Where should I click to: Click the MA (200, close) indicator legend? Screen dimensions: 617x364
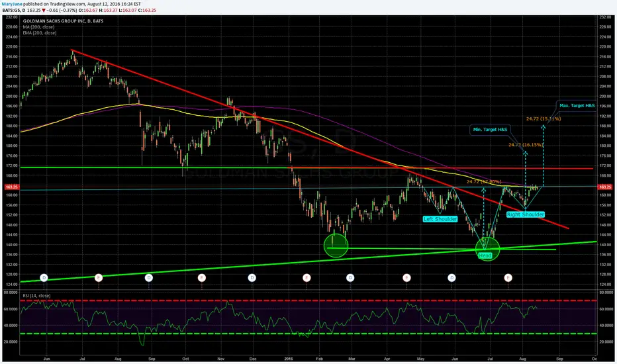coord(38,27)
